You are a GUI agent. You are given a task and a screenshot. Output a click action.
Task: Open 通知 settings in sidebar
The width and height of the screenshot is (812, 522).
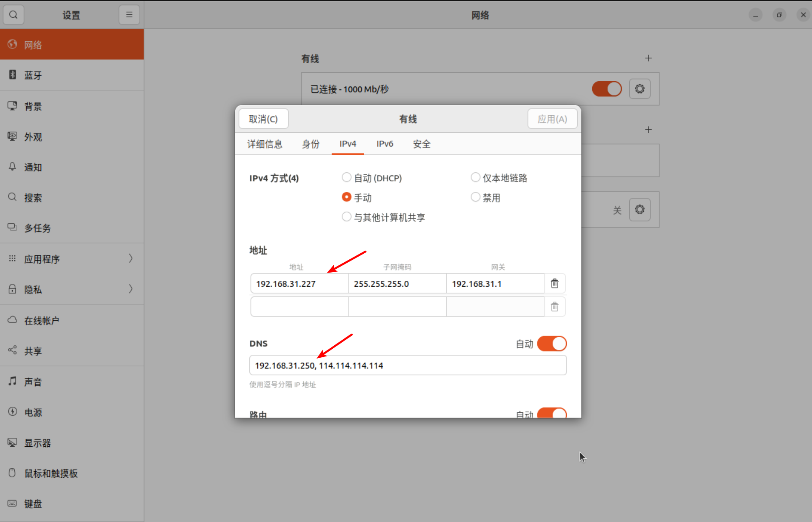[72, 167]
